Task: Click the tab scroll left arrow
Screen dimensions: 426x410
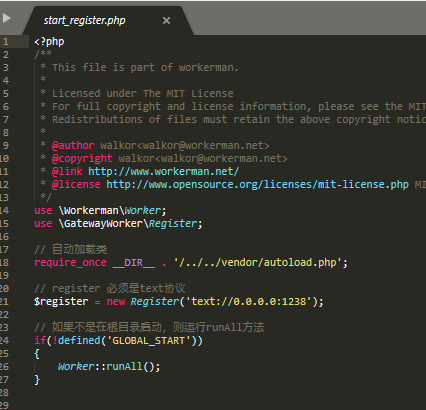Action: click(6, 18)
